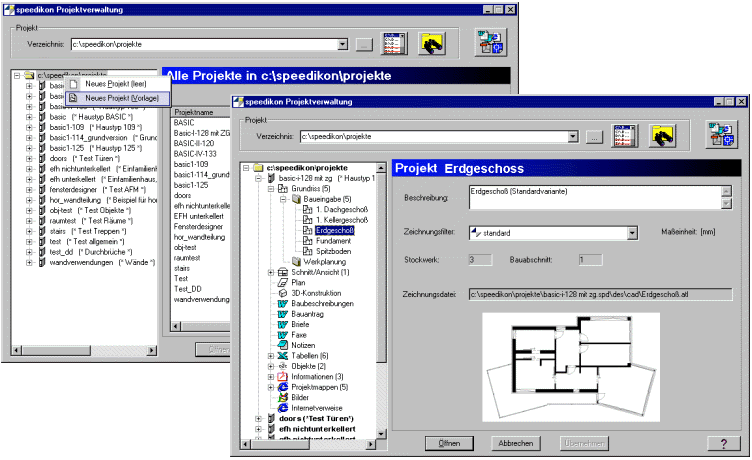Choose Neues Projekt (Vorlage) menu entry
Viewport: 752px width, 460px height.
(118, 98)
